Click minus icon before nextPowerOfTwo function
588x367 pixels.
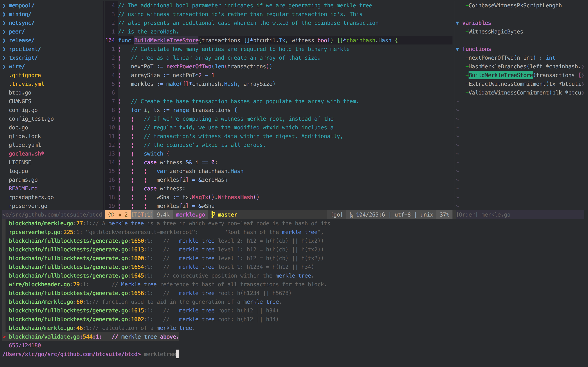click(x=466, y=58)
